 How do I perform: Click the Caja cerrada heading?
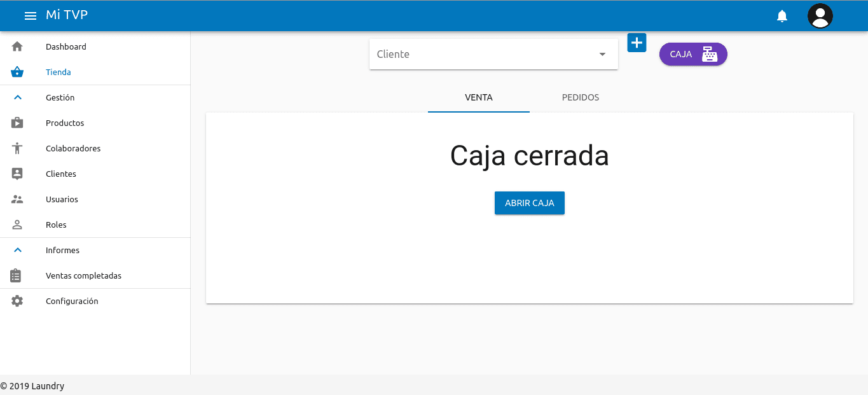coord(530,156)
